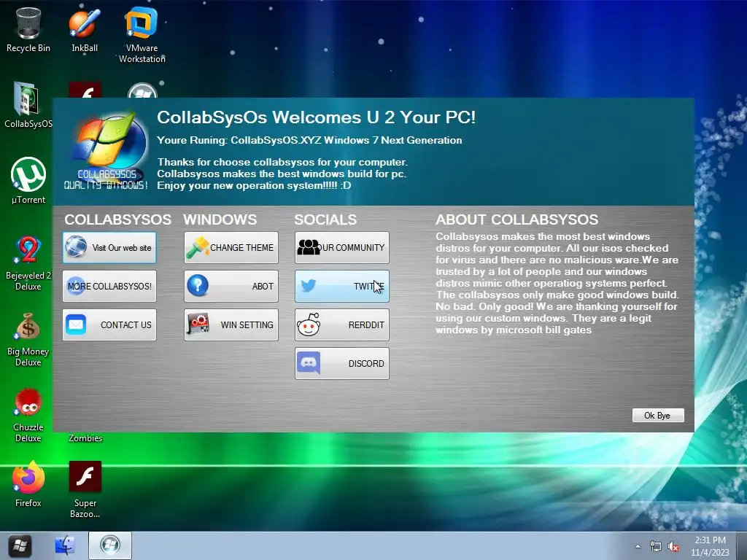Click the Visit Our web site button
The image size is (747, 560).
[x=109, y=248]
